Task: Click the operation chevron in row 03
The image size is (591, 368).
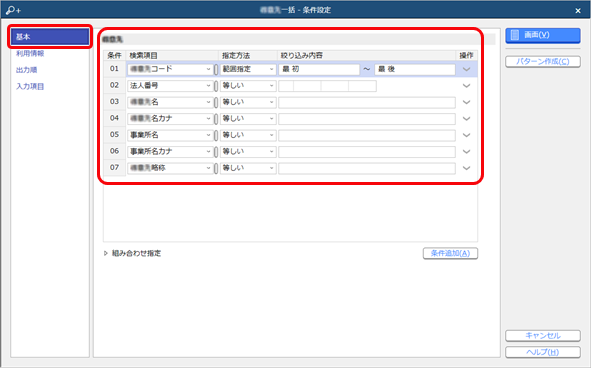Action: click(467, 102)
